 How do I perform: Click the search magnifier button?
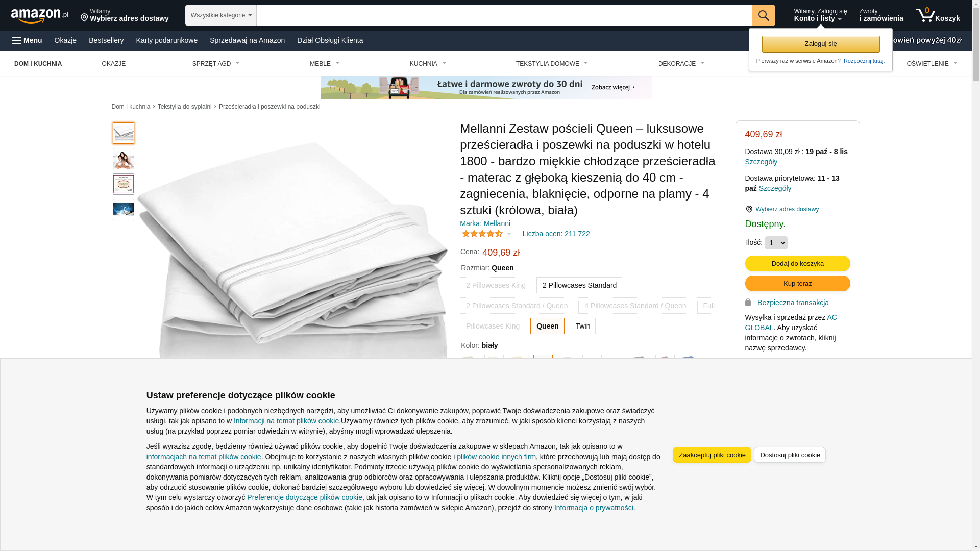click(764, 15)
